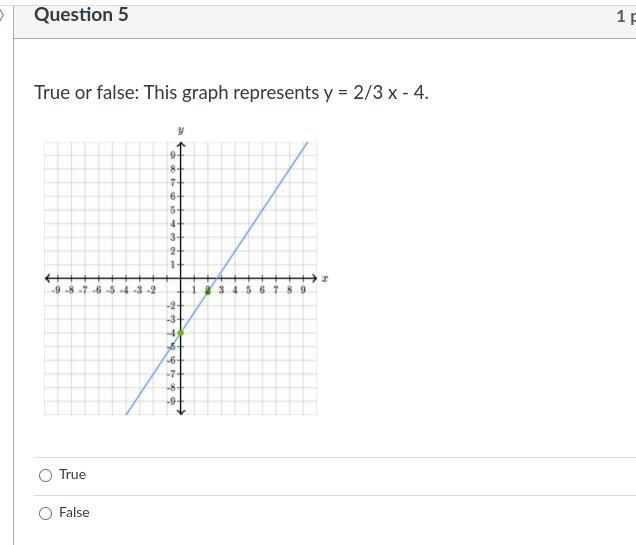Click the leftward x-axis arrowhead
The height and width of the screenshot is (545, 636).
(x=48, y=278)
